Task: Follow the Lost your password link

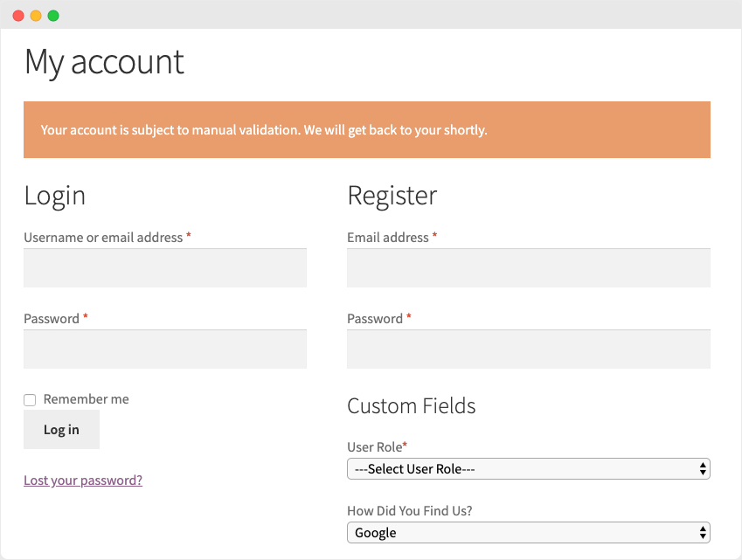Action: 83,480
